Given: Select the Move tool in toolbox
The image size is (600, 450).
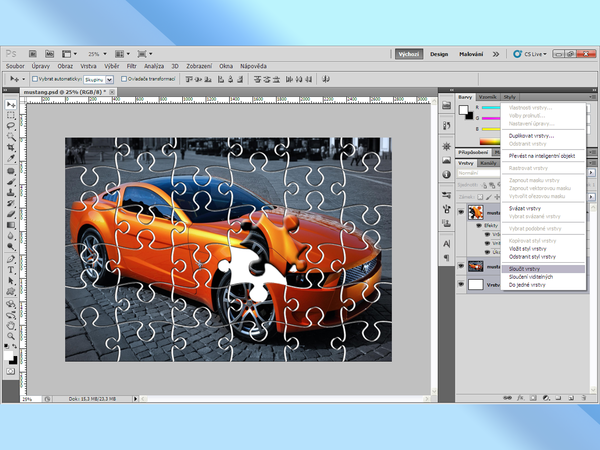Looking at the screenshot, I should [x=11, y=105].
